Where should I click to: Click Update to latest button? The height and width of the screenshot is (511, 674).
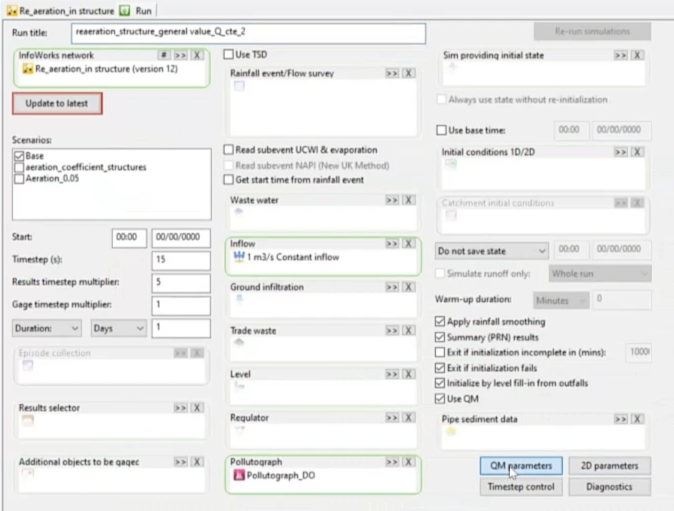57,104
